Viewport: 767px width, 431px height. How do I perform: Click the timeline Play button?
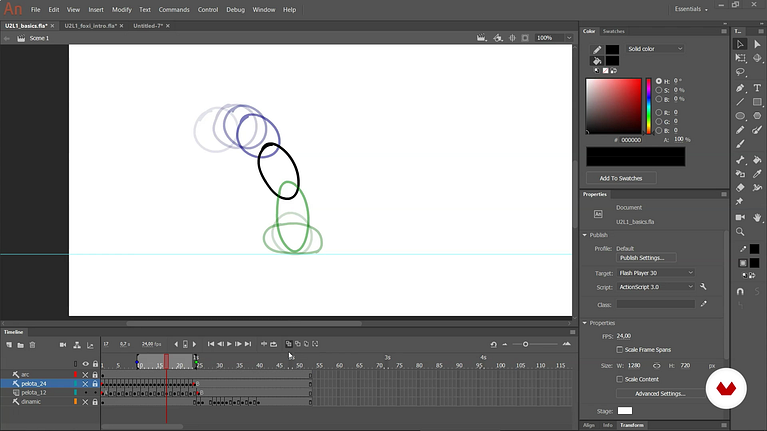click(x=229, y=344)
